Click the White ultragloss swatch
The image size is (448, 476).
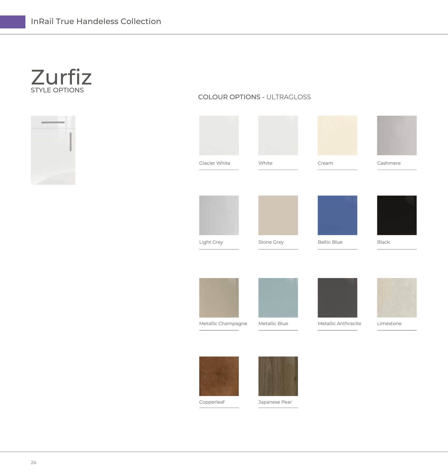tap(278, 135)
